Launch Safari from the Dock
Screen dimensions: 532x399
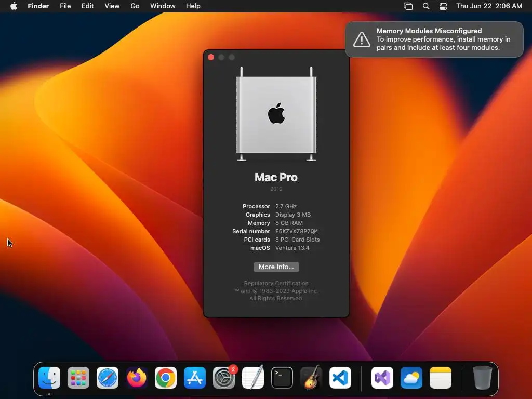108,378
